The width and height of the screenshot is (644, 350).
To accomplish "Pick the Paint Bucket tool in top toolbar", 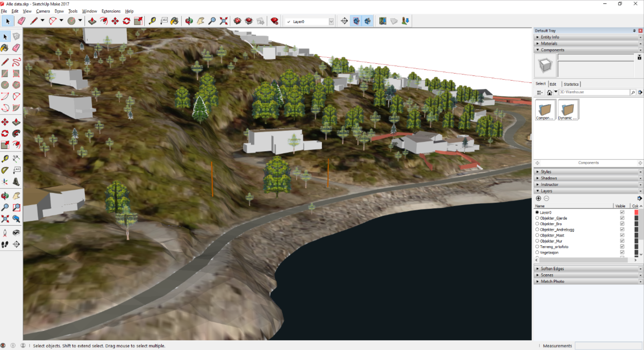I will click(174, 21).
